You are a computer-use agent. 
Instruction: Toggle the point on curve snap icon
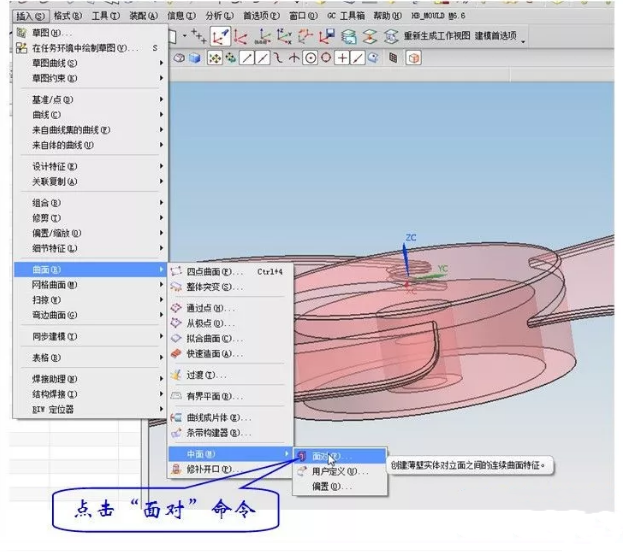point(358,58)
